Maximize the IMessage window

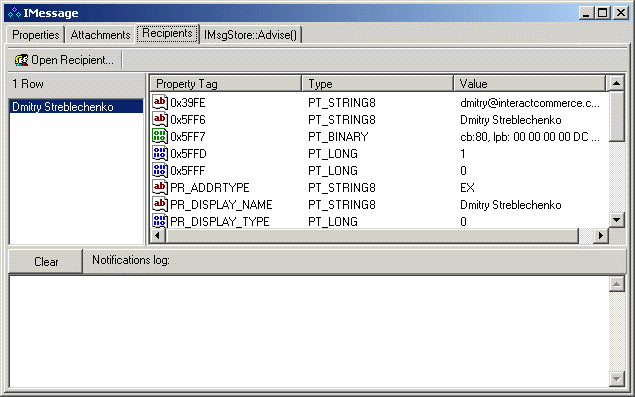(602, 13)
